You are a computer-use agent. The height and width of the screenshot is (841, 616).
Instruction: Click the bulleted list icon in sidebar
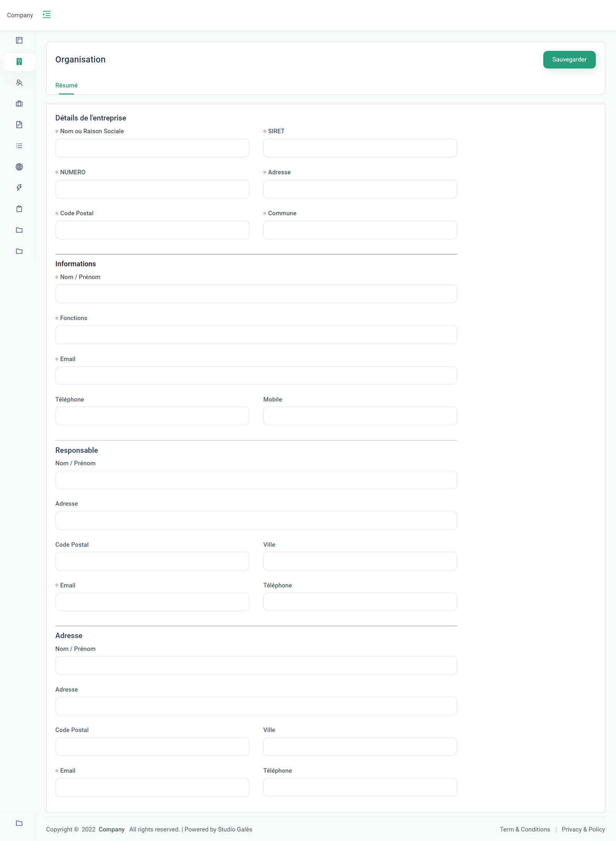19,146
